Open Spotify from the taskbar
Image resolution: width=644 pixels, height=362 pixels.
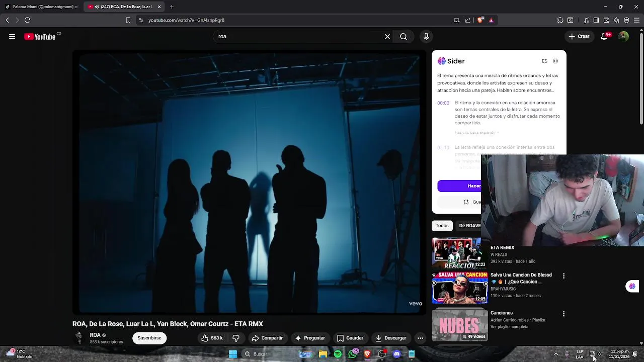(338, 354)
